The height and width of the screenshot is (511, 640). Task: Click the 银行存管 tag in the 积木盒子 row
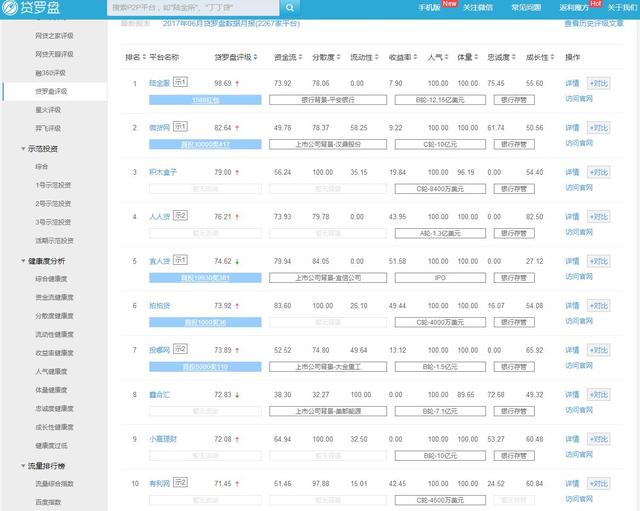point(514,189)
